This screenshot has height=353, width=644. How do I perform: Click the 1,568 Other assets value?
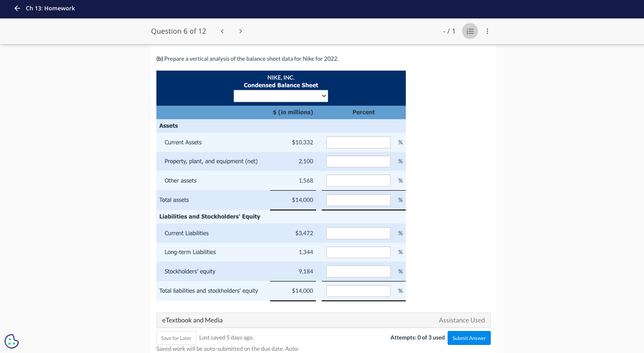[306, 180]
